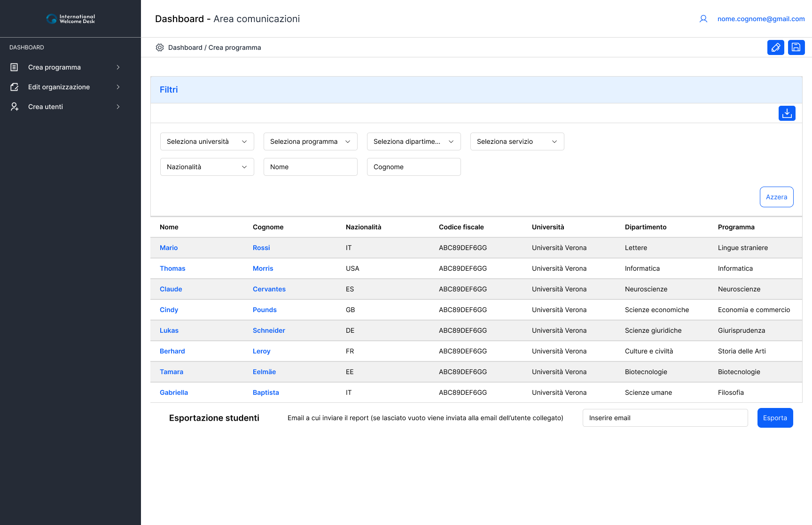Expand Crea utenti sidebar chevron
Image resolution: width=812 pixels, height=525 pixels.
pos(118,107)
